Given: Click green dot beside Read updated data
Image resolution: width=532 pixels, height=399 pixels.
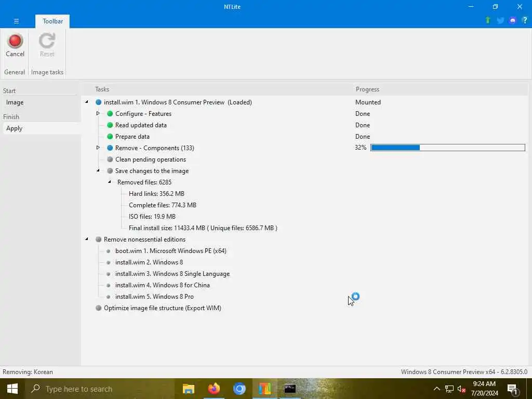Looking at the screenshot, I should [110, 125].
